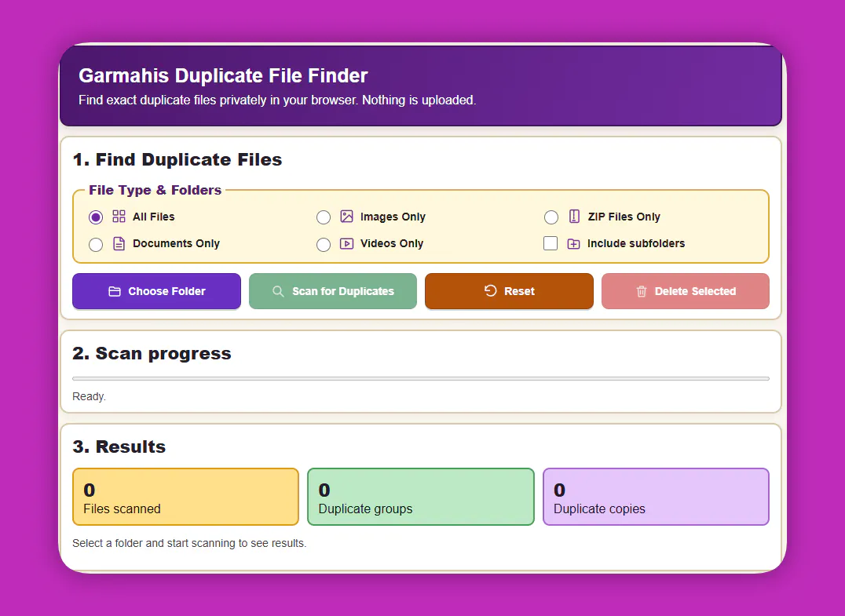Click the circular arrow icon on Reset
The width and height of the screenshot is (845, 616).
490,291
